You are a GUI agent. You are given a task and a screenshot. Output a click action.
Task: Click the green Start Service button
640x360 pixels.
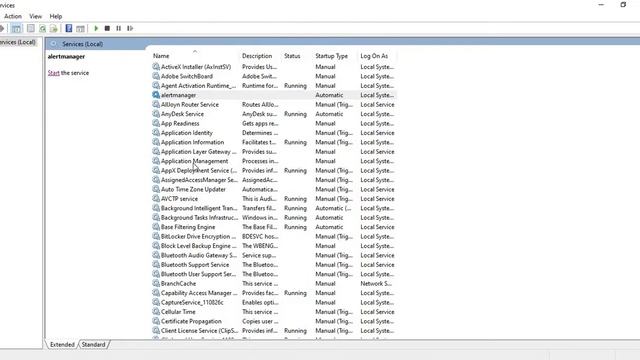96,28
